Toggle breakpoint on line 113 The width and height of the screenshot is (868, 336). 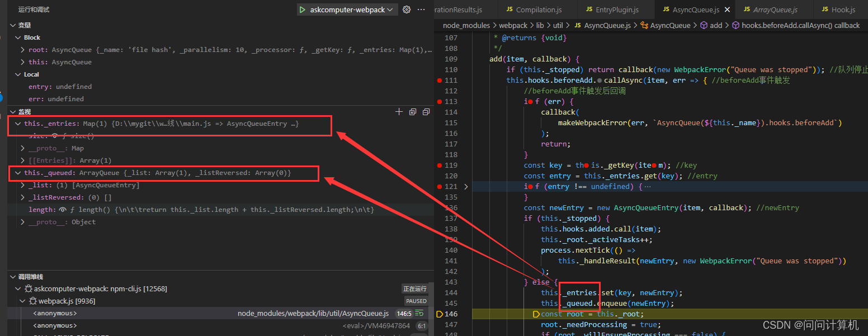[x=440, y=102]
